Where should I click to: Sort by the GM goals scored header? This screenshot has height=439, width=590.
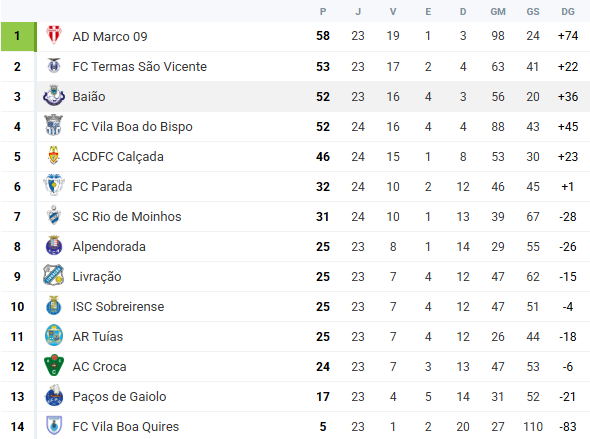[498, 12]
